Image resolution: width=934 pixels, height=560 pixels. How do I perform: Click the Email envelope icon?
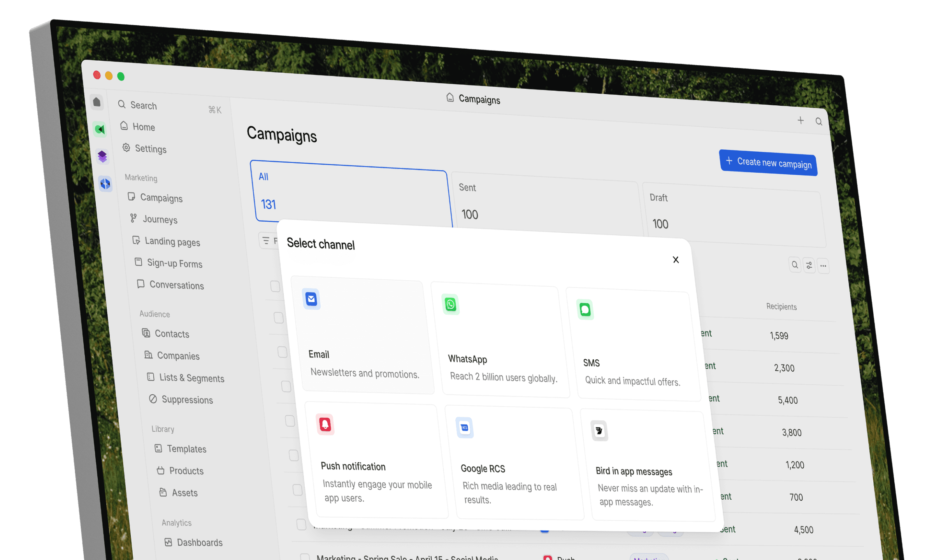coord(311,299)
